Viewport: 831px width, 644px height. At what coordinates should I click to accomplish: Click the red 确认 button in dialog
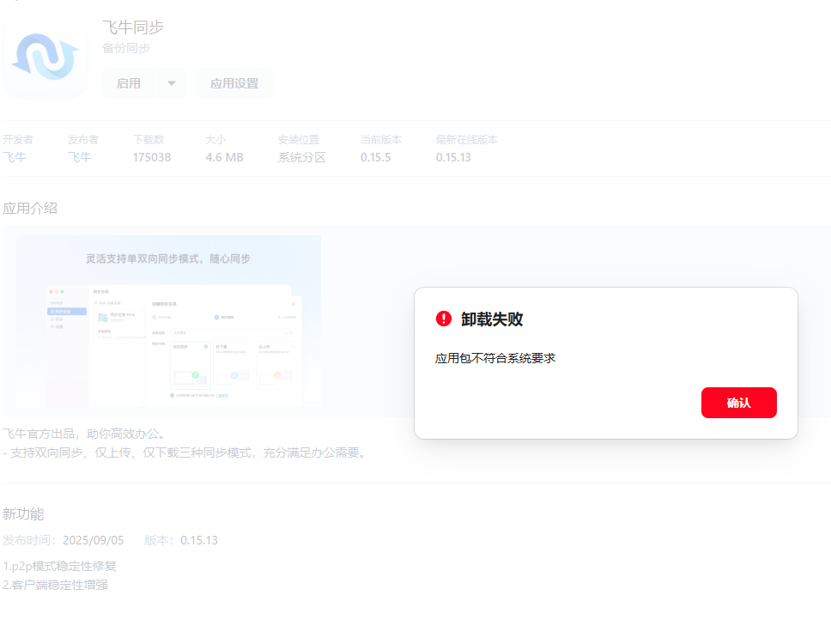[739, 403]
